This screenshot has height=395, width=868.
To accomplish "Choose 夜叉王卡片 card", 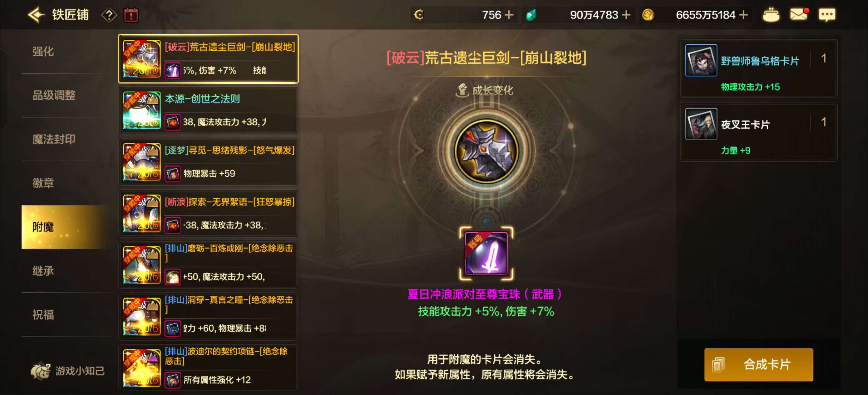I will coord(759,132).
